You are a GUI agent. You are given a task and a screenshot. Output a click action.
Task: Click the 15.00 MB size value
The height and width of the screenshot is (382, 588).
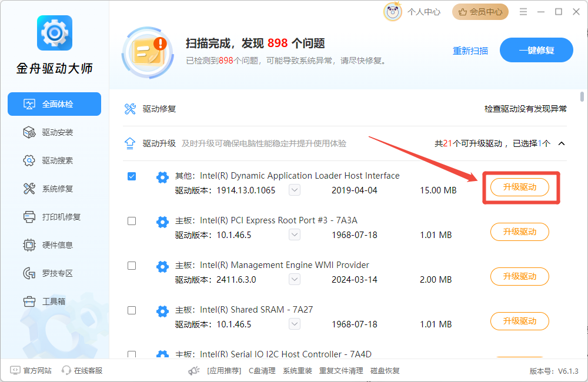438,190
